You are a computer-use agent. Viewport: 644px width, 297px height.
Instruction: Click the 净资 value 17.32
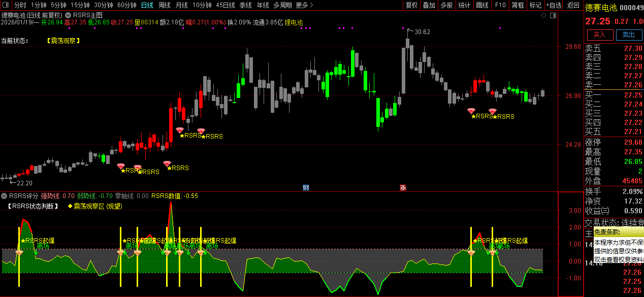click(x=633, y=201)
